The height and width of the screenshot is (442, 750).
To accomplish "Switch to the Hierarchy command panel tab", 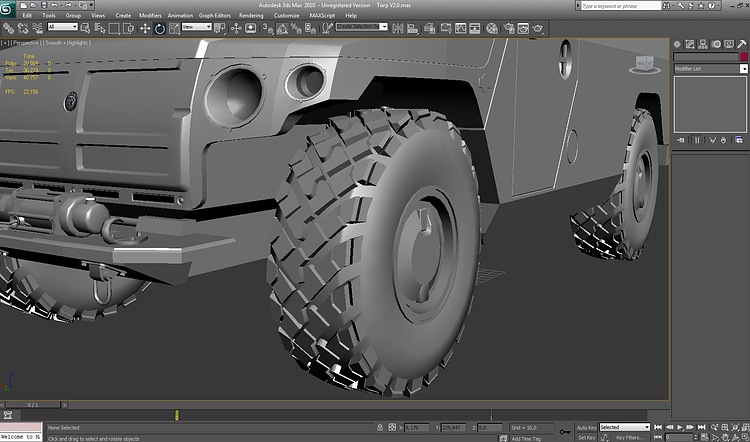I will (x=703, y=44).
